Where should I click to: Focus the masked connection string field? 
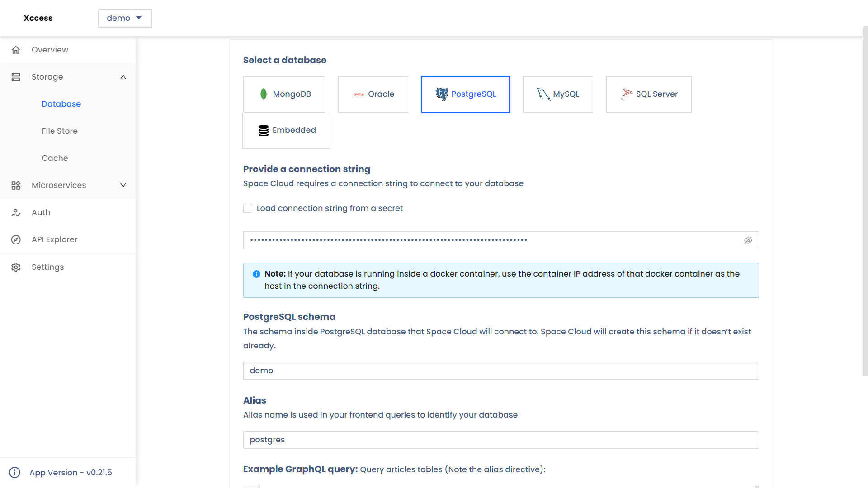(501, 240)
